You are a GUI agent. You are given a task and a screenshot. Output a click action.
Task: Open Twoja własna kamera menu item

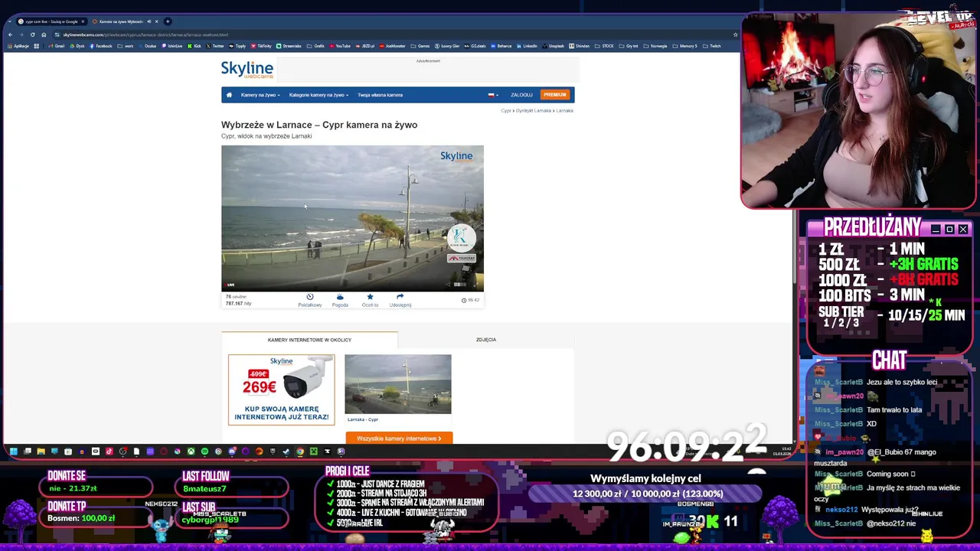[x=380, y=95]
